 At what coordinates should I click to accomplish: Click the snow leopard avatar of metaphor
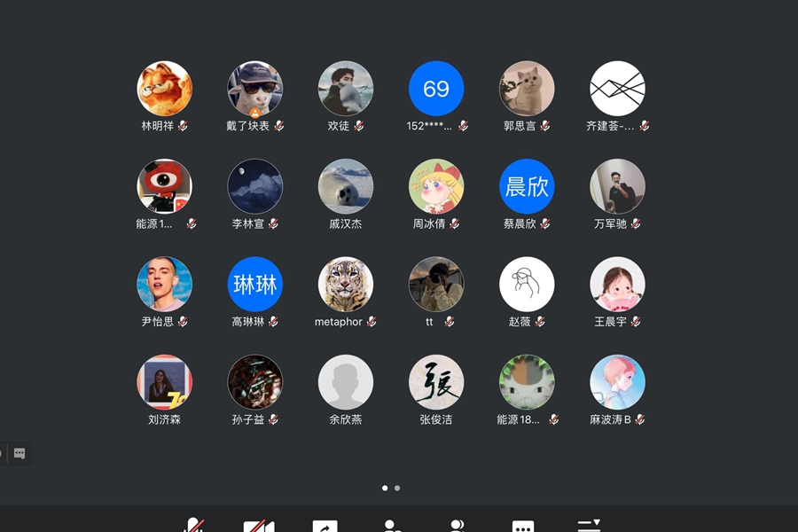tap(346, 284)
